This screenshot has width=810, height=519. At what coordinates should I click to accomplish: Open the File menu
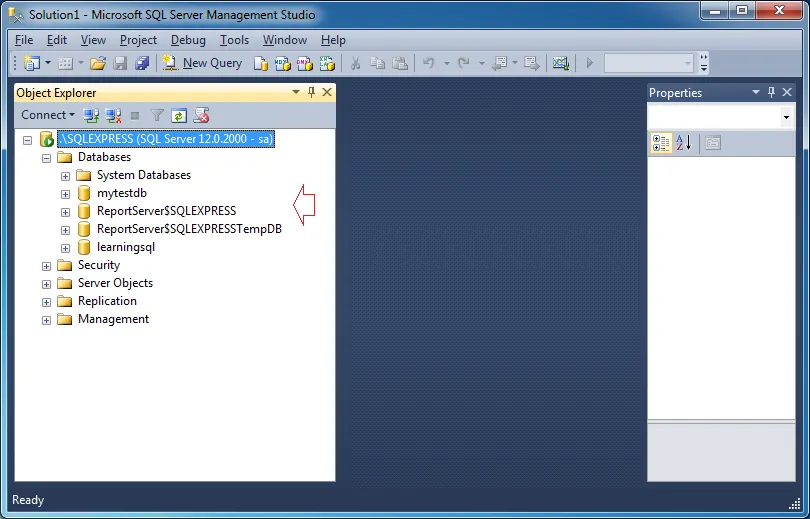coord(24,40)
